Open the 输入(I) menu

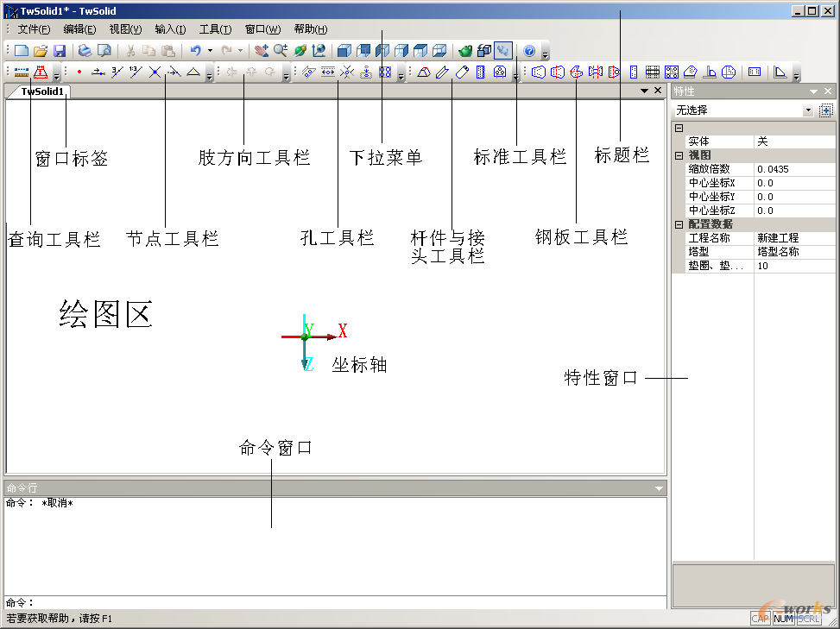(x=170, y=29)
